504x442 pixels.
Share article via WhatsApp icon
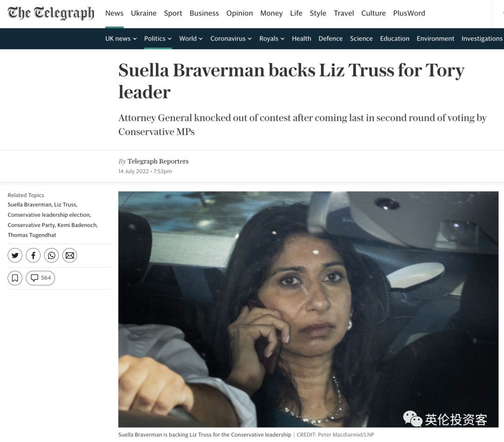coord(51,256)
